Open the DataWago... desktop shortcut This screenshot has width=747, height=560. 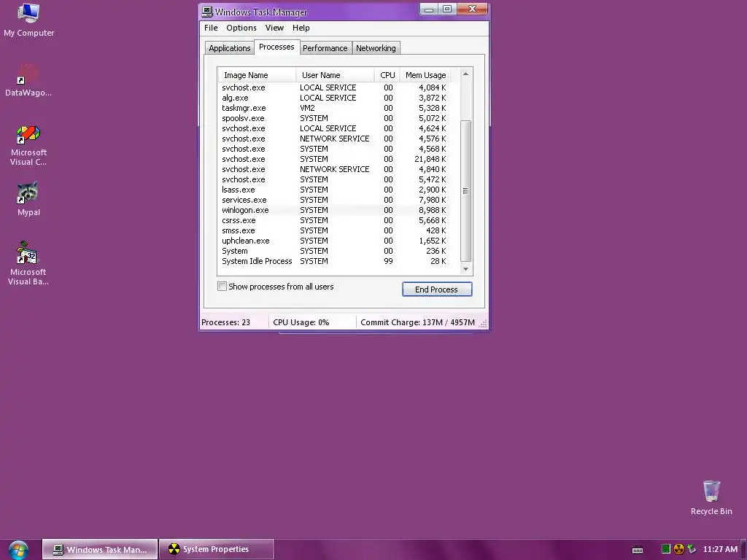[x=28, y=79]
